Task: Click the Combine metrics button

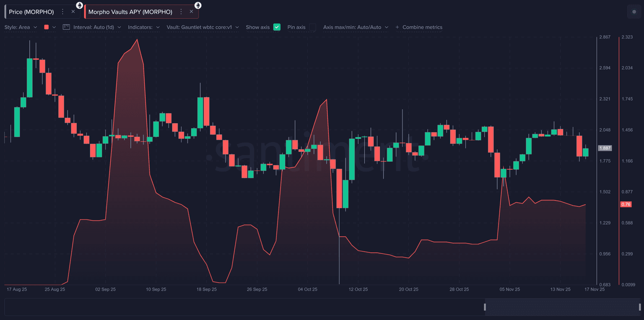Action: tap(418, 27)
